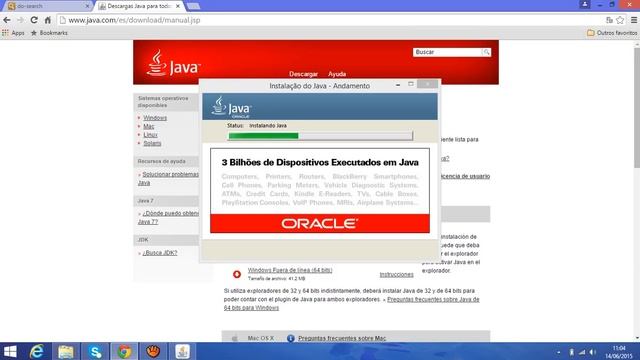Click the Linux link in sidebar

pos(150,135)
